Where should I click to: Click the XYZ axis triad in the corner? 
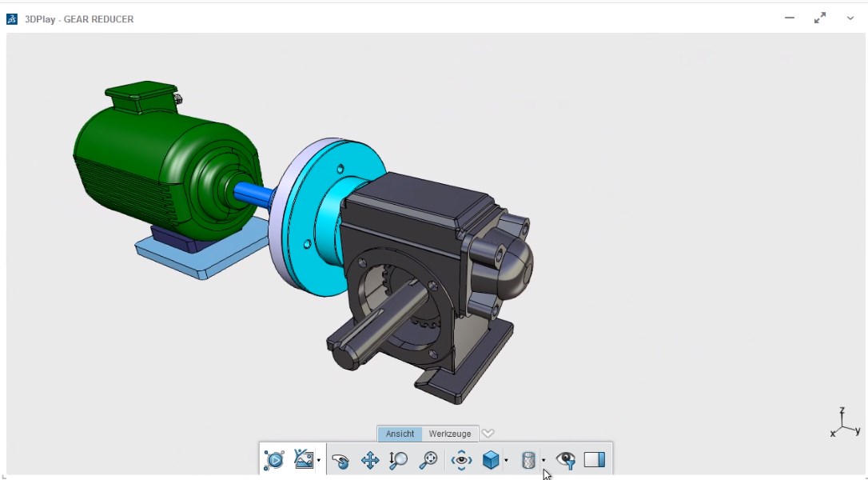tap(845, 422)
